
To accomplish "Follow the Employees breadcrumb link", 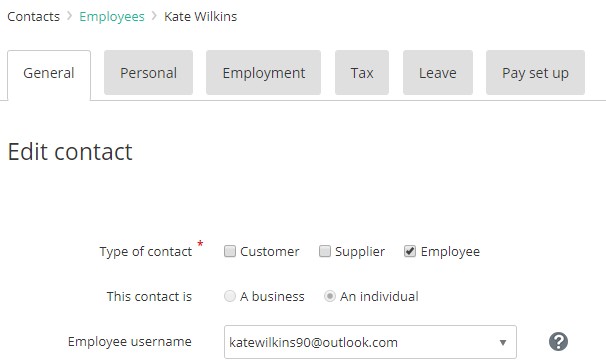I will 112,17.
